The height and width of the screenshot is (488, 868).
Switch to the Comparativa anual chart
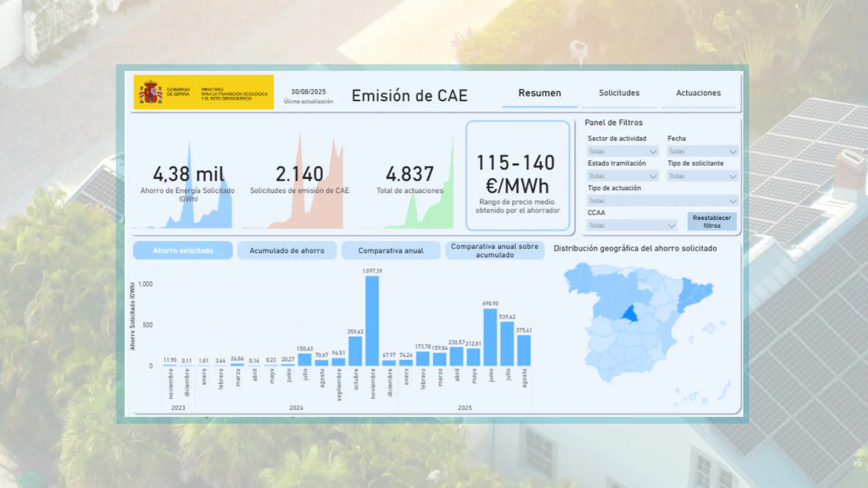(x=390, y=250)
